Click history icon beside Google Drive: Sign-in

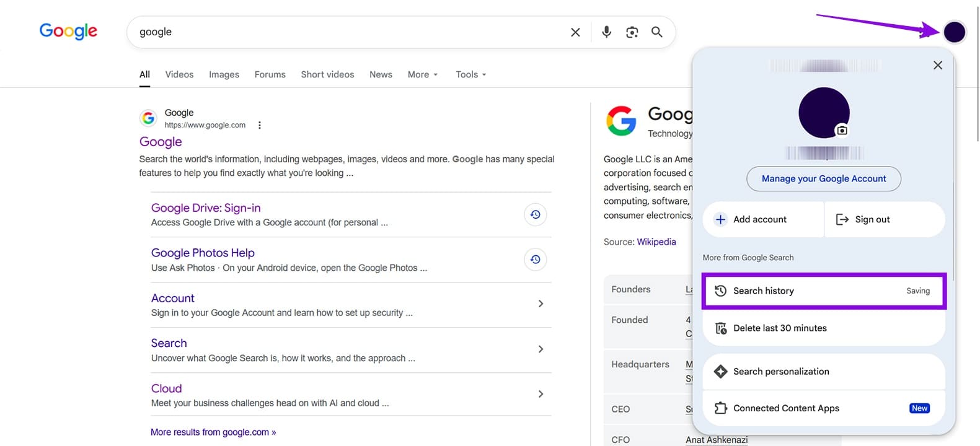click(536, 214)
